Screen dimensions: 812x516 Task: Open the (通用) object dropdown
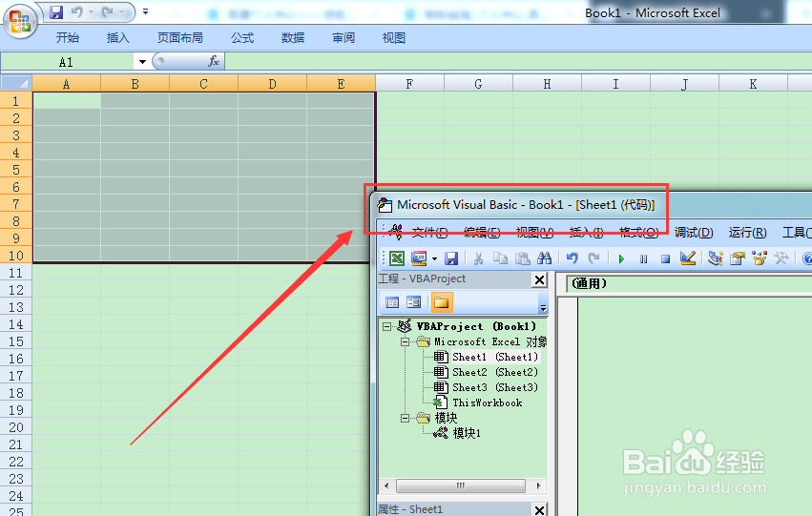pos(689,283)
